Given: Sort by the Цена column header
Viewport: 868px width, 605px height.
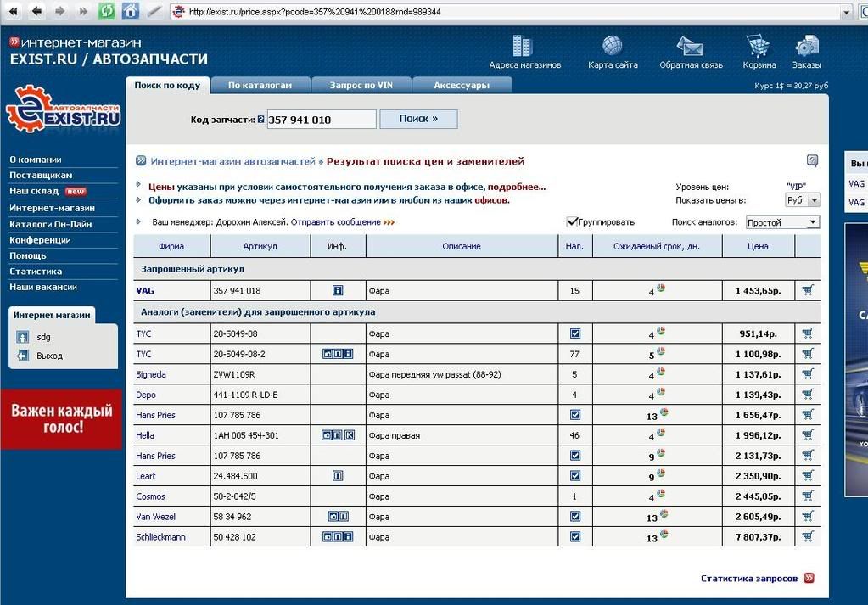Looking at the screenshot, I should pyautogui.click(x=758, y=246).
